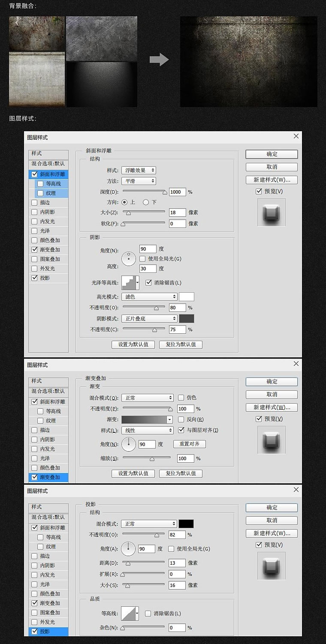Viewport: 326px width, 644px height.
Task: Close the first 图层样式 dialog (斜面和浮雕)
Action: coord(296,136)
